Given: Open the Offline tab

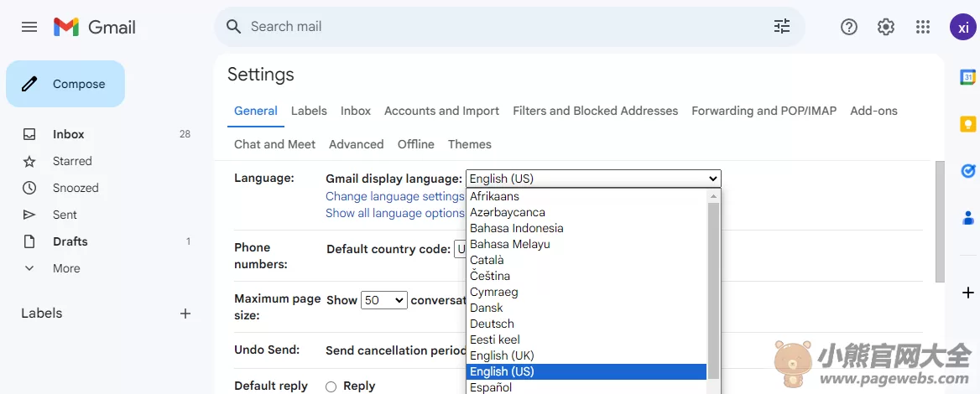Looking at the screenshot, I should pyautogui.click(x=415, y=144).
